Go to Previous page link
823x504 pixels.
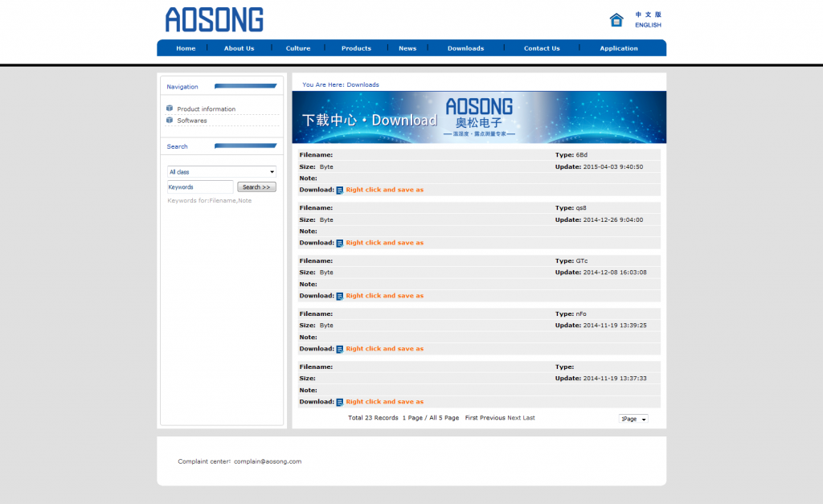point(493,418)
